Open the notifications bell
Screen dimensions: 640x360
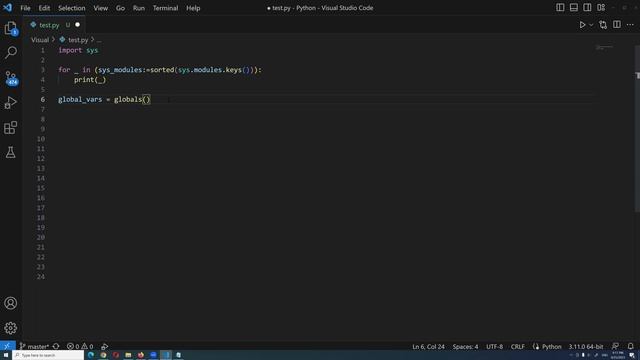630,346
